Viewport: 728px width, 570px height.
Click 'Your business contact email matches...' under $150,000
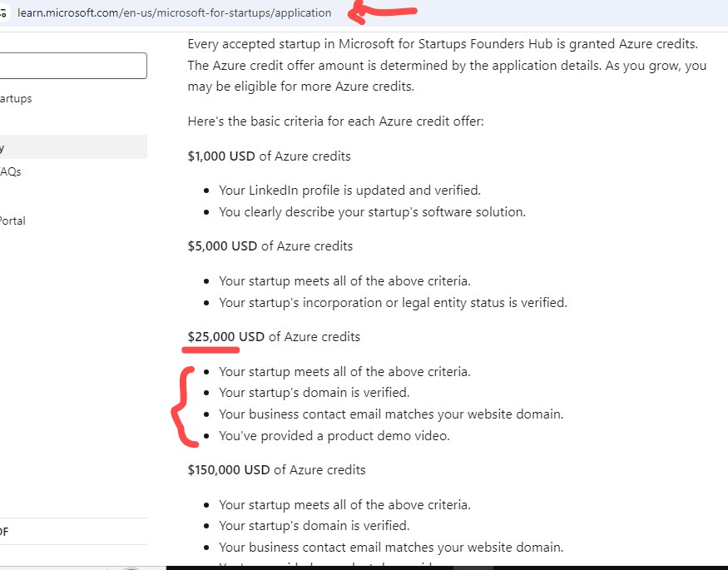pyautogui.click(x=391, y=548)
